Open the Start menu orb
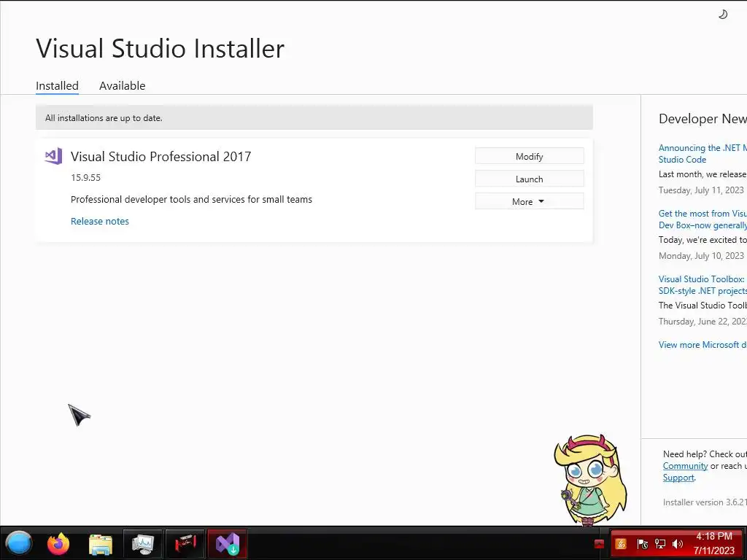This screenshot has height=560, width=747. click(x=18, y=543)
